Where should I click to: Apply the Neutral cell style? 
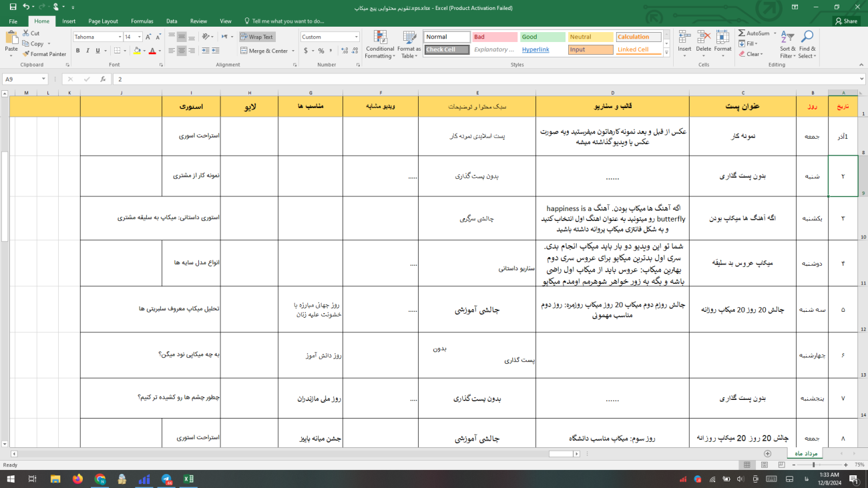(591, 37)
